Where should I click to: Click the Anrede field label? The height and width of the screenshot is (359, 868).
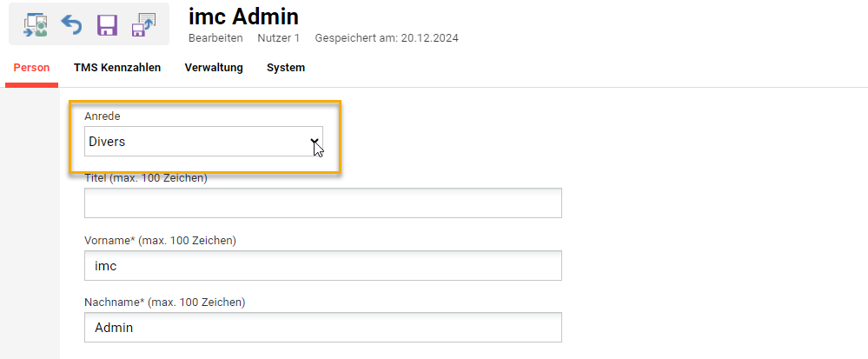tap(102, 116)
